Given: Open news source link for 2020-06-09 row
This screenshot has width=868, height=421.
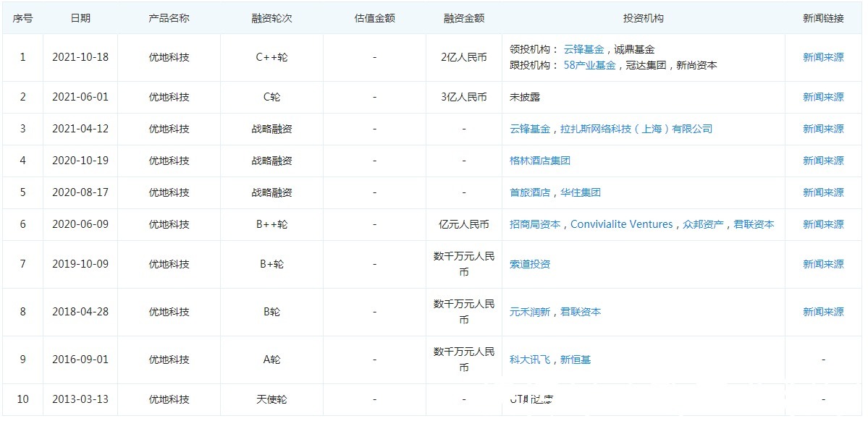Looking at the screenshot, I should pyautogui.click(x=823, y=224).
